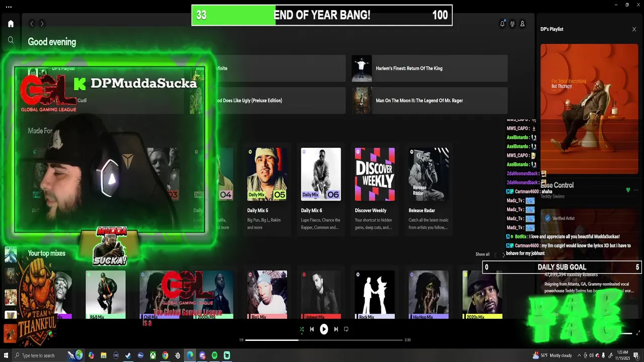The height and width of the screenshot is (362, 644).
Task: Expand hidden system tray icons
Action: click(x=579, y=355)
